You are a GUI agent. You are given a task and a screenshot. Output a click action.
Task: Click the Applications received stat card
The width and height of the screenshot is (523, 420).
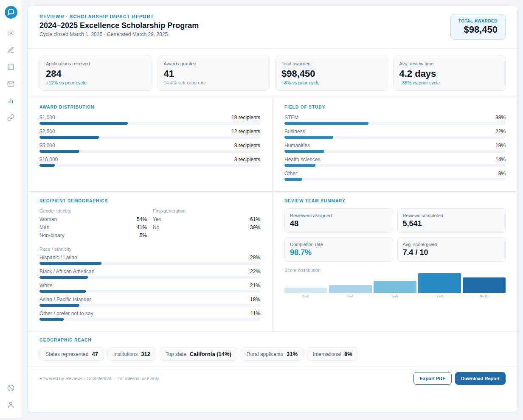96,73
